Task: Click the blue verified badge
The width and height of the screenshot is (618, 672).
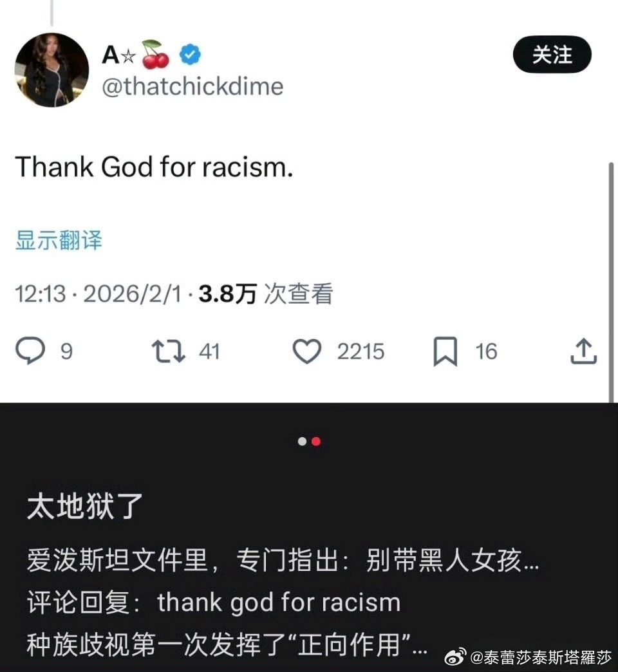Action: (x=190, y=55)
